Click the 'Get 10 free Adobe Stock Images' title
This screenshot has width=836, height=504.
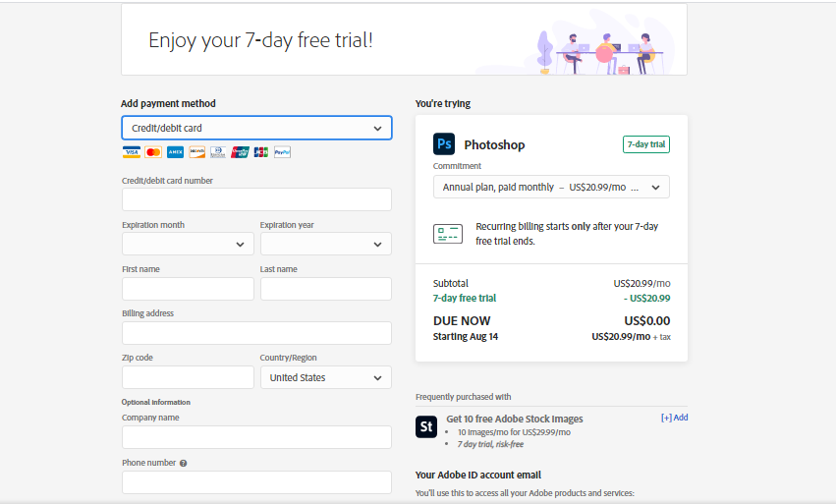[x=515, y=420]
